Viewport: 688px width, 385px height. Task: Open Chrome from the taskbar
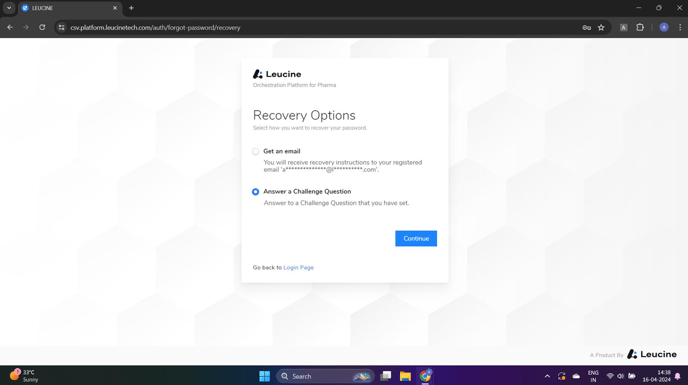tap(425, 376)
